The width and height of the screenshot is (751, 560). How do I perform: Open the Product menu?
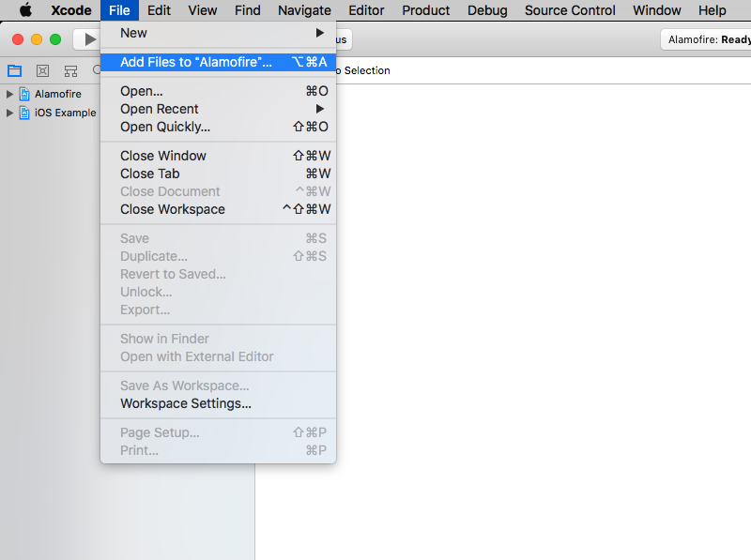click(x=426, y=10)
